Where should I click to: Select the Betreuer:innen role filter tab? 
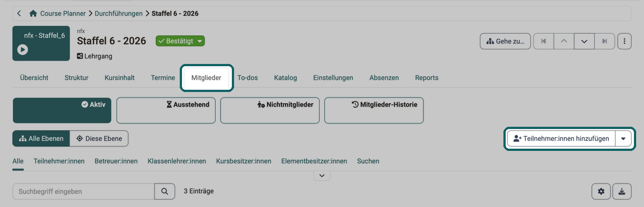click(x=116, y=162)
